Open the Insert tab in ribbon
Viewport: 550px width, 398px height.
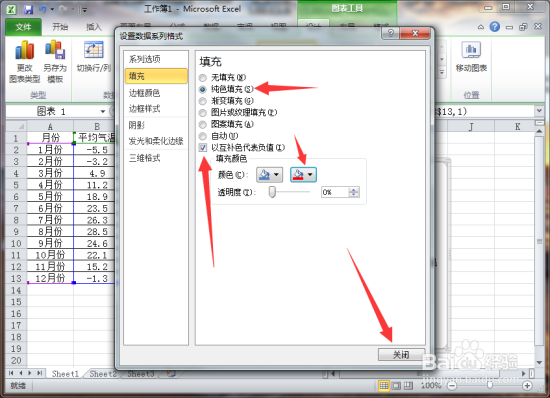94,27
